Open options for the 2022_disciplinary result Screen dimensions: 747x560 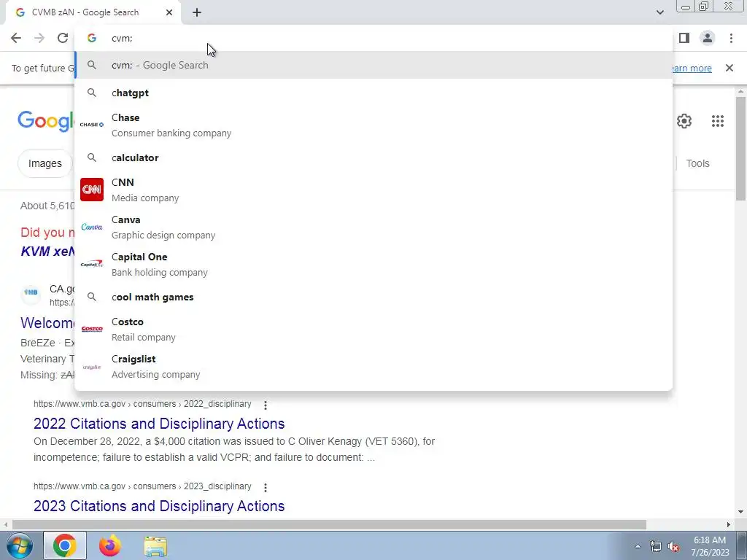(x=266, y=405)
